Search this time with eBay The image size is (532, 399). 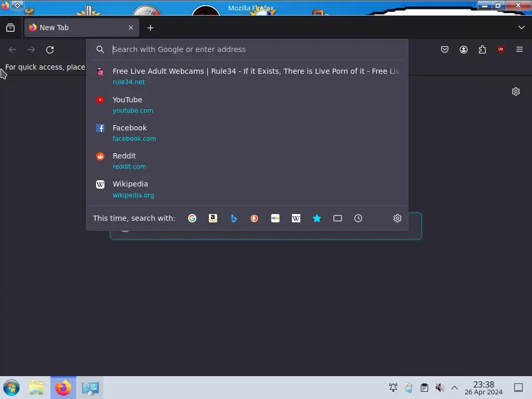[x=275, y=218]
